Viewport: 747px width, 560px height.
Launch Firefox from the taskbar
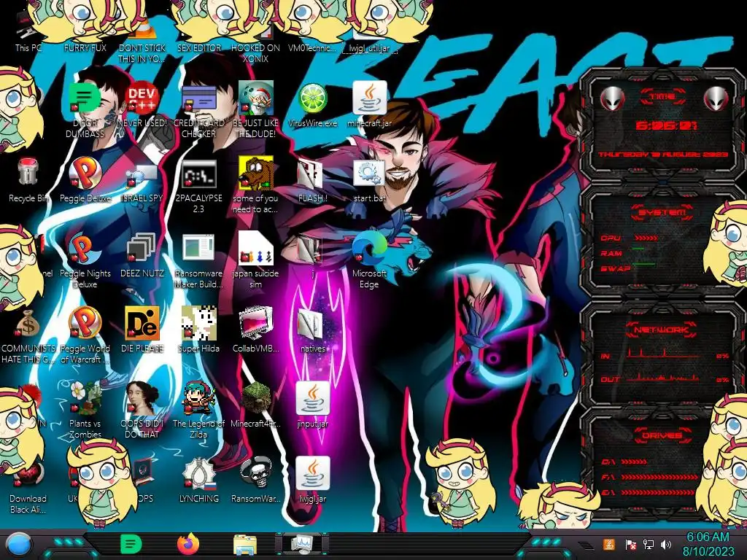coord(188,544)
